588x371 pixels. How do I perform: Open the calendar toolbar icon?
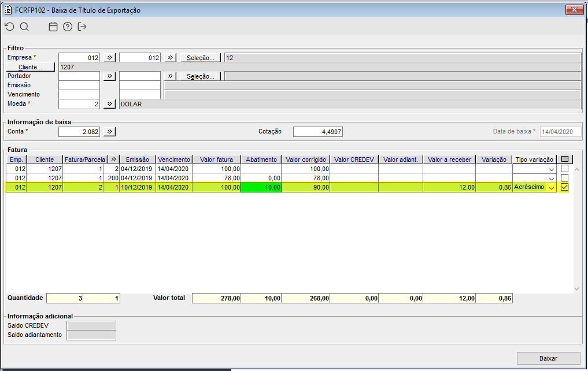pyautogui.click(x=53, y=27)
